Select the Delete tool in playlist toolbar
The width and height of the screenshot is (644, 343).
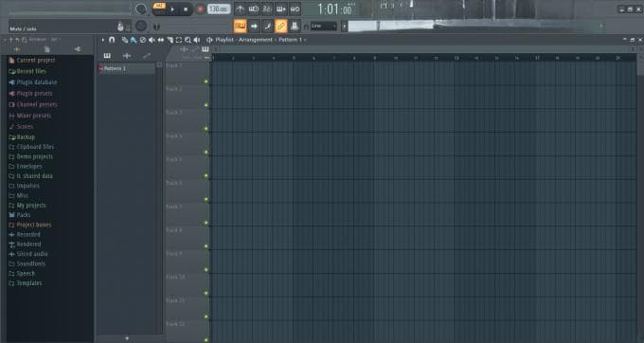coord(142,40)
